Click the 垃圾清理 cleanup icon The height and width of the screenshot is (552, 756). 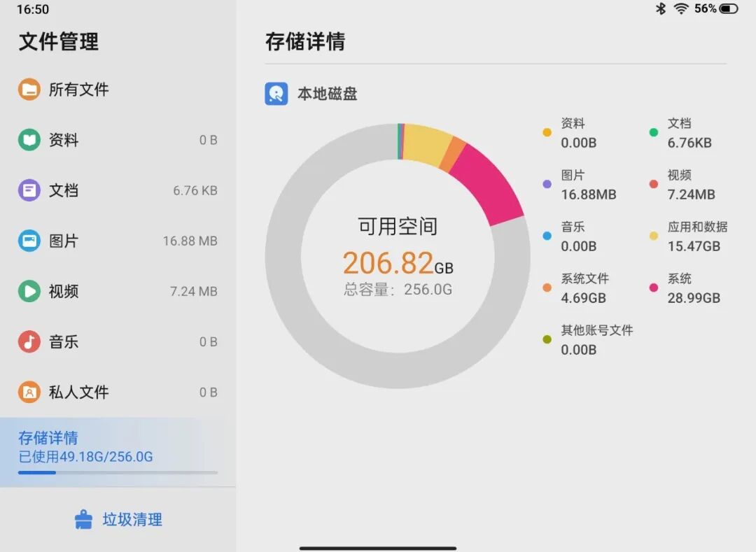(x=84, y=519)
